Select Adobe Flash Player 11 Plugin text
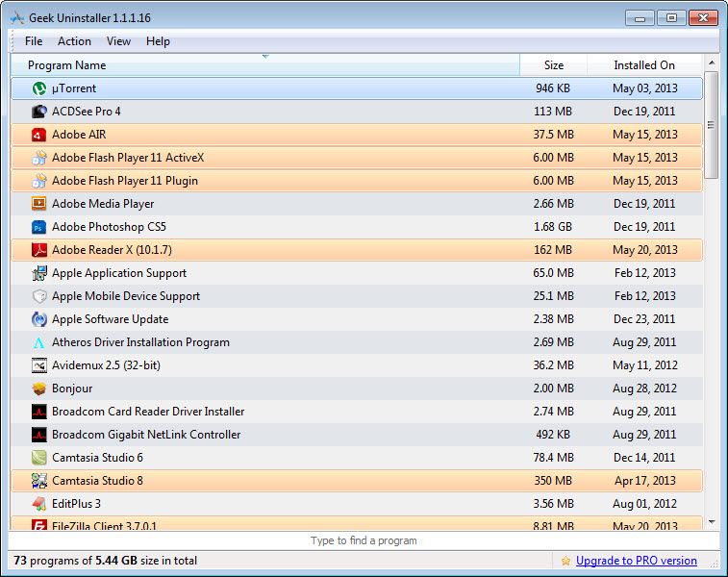The width and height of the screenshot is (728, 577). point(125,181)
